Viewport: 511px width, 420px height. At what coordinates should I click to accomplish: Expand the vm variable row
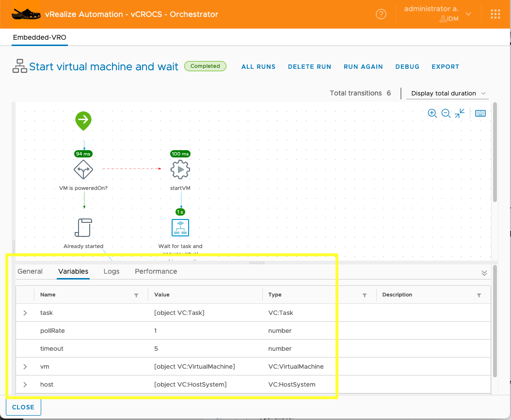[x=25, y=367]
